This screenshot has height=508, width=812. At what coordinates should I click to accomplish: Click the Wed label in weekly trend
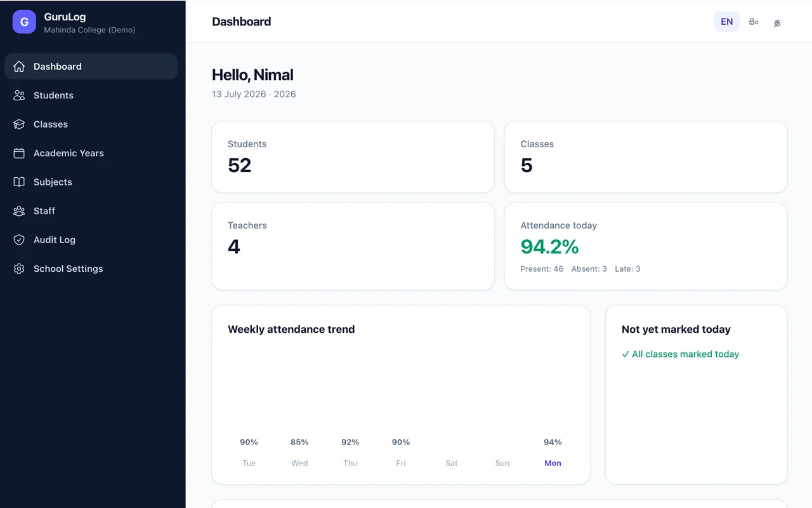299,463
